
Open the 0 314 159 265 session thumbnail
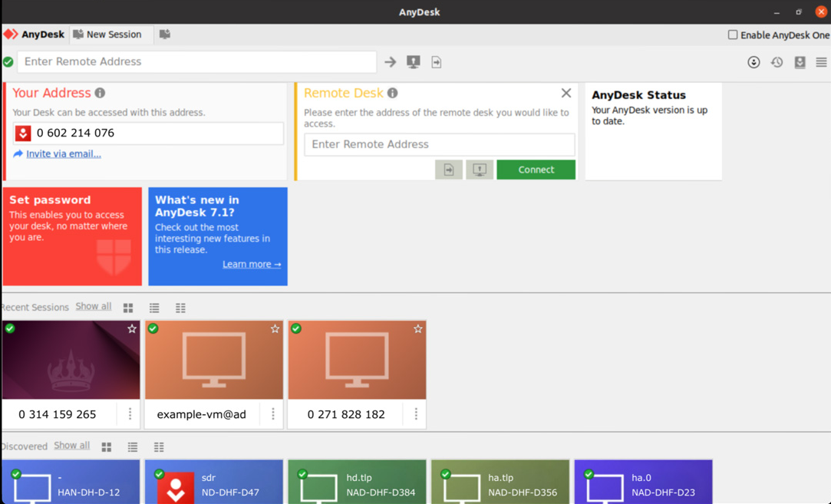click(x=71, y=360)
